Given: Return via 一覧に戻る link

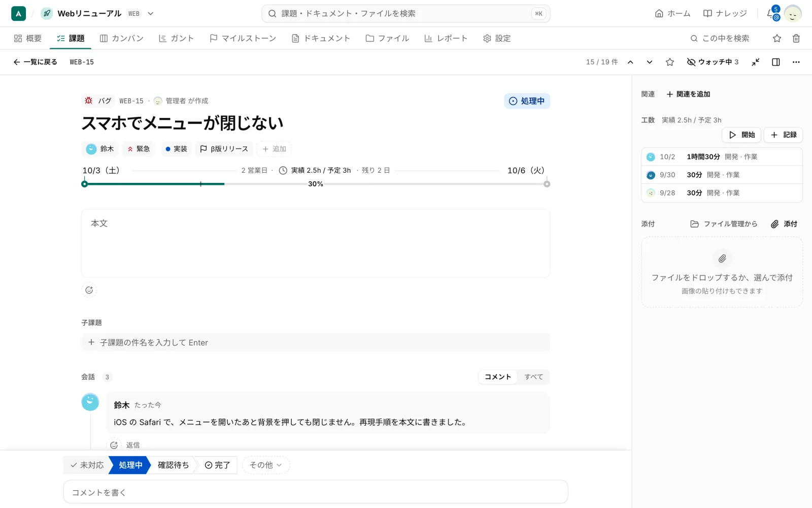Looking at the screenshot, I should point(35,62).
